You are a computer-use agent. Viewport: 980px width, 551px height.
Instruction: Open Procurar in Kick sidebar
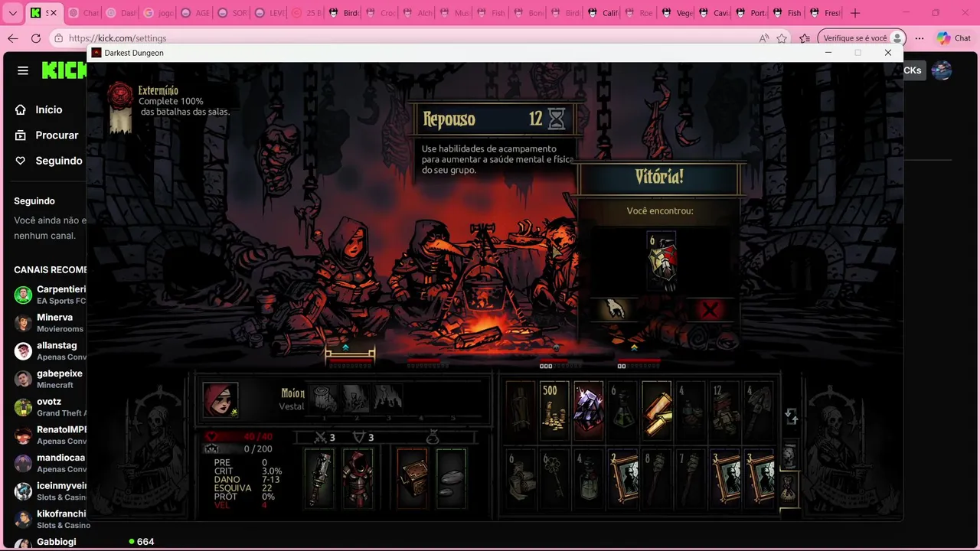click(47, 135)
